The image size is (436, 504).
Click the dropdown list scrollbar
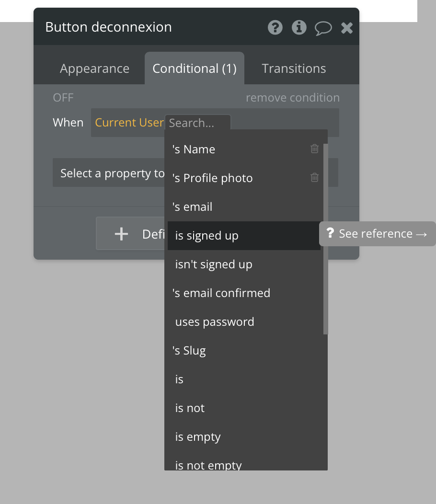coord(326,240)
